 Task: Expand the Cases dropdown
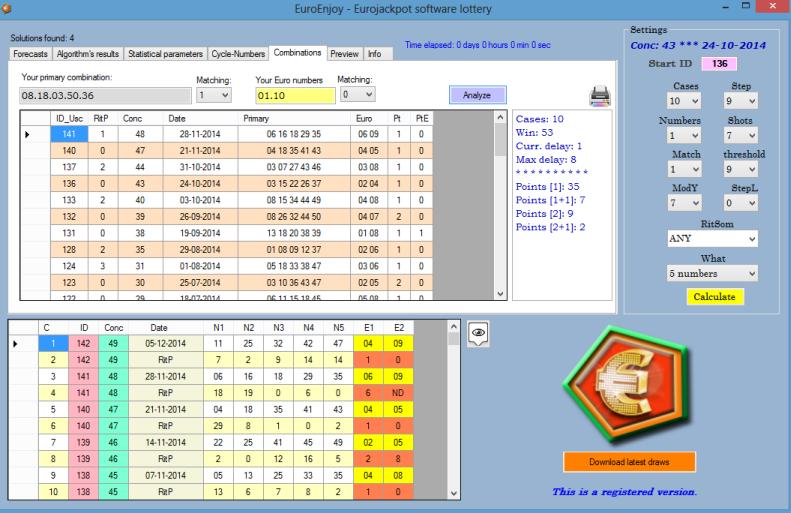684,101
